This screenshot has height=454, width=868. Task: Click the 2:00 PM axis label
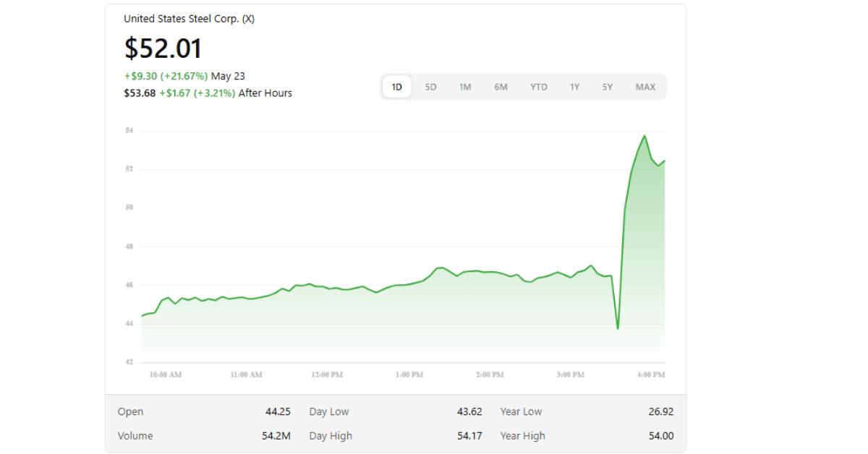click(x=490, y=374)
